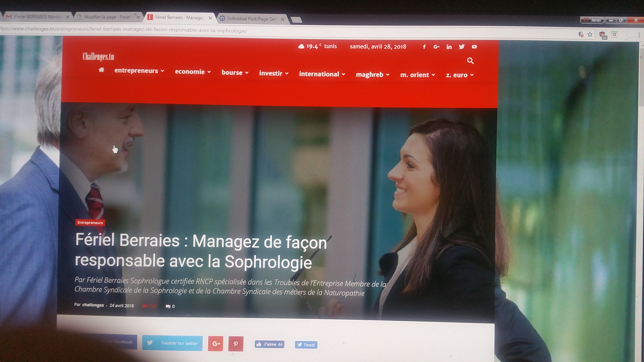Open the Google+ icon in the header
The image size is (644, 362).
coord(436,47)
